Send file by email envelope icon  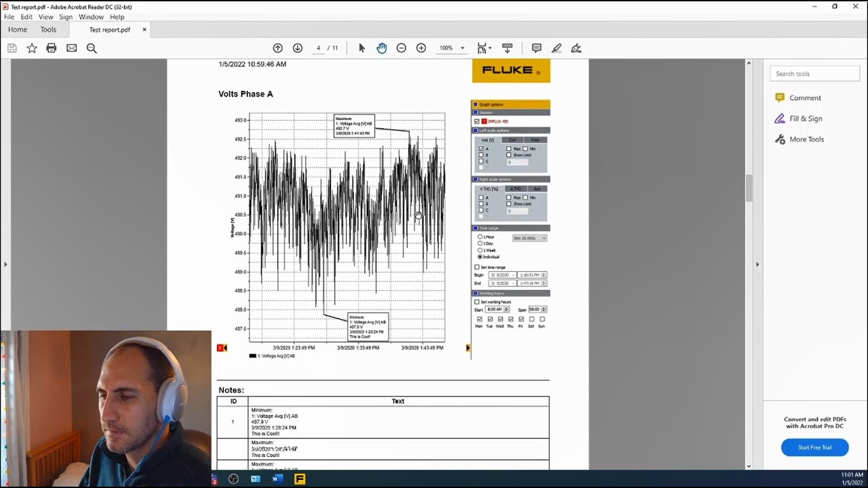[x=71, y=48]
